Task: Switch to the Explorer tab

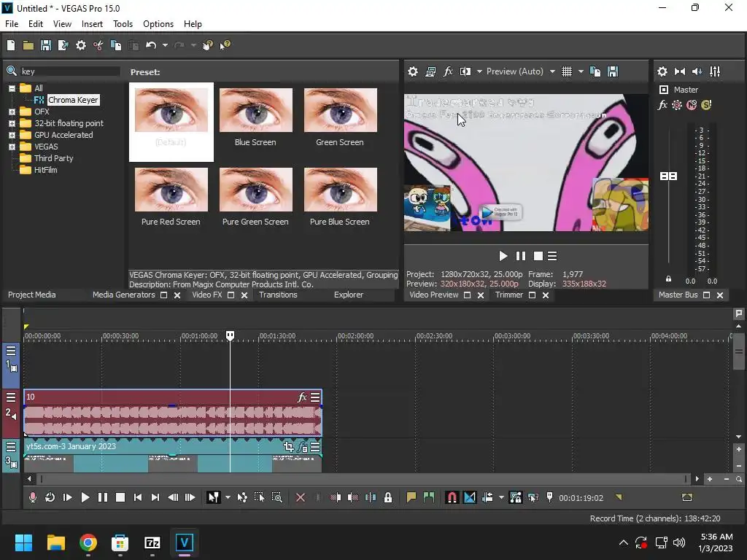Action: [x=349, y=295]
